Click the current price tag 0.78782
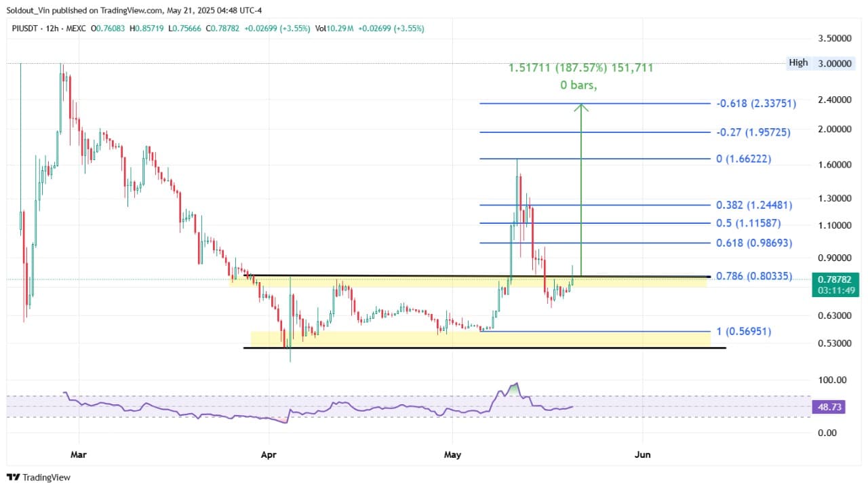The height and width of the screenshot is (489, 868). pyautogui.click(x=835, y=283)
